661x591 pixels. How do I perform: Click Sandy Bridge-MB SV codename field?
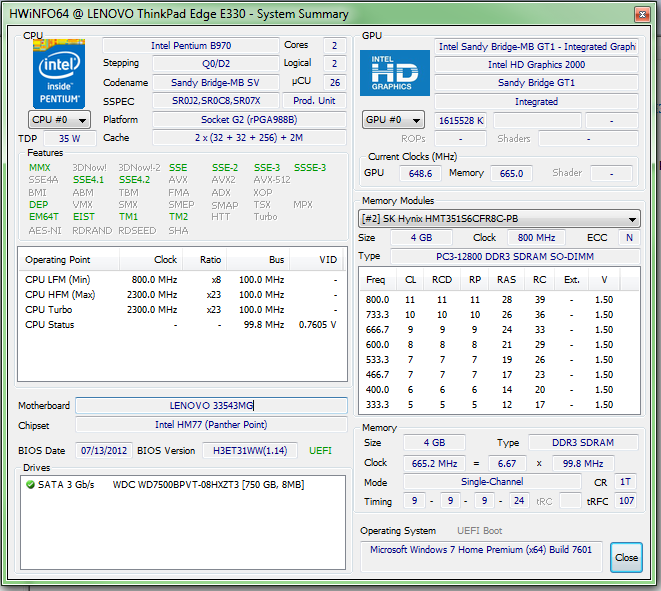tap(216, 83)
